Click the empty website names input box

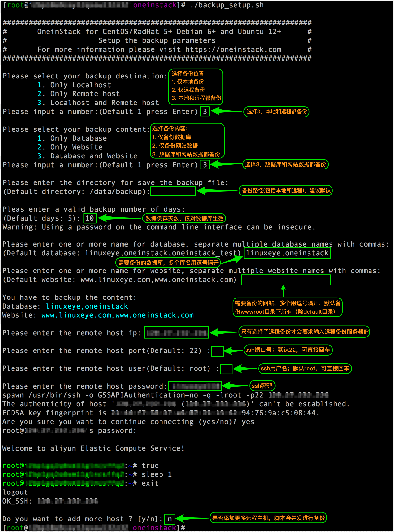[x=286, y=280]
